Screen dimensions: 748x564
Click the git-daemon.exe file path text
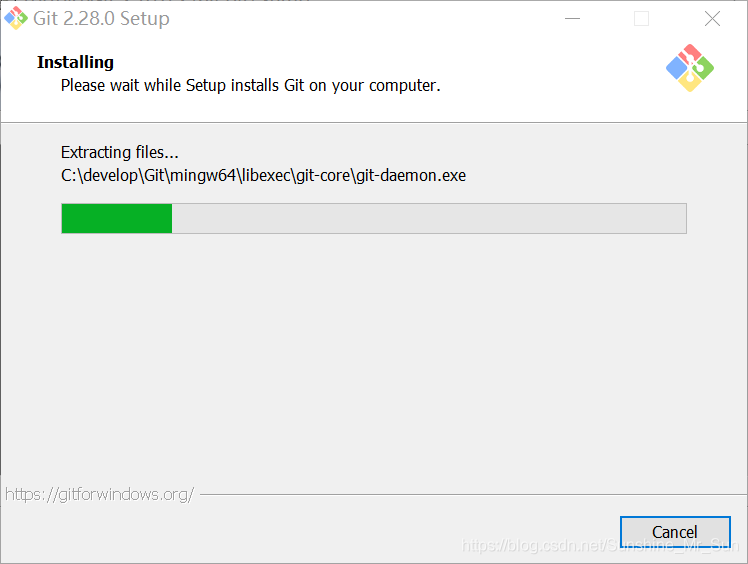[x=263, y=176]
